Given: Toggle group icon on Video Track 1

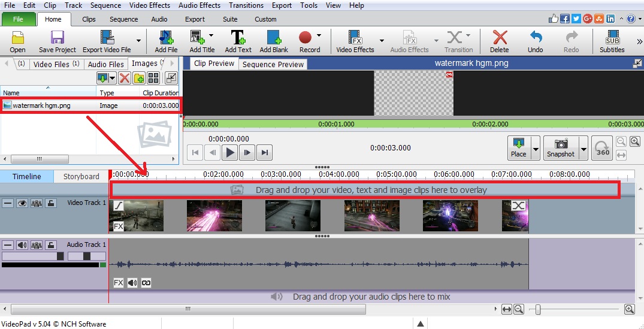Looking at the screenshot, I should [37, 203].
